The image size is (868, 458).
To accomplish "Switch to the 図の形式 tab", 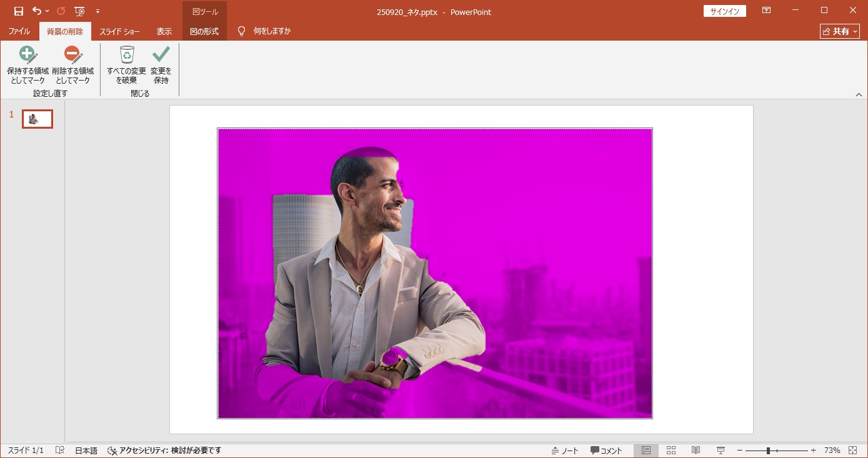I will point(204,31).
